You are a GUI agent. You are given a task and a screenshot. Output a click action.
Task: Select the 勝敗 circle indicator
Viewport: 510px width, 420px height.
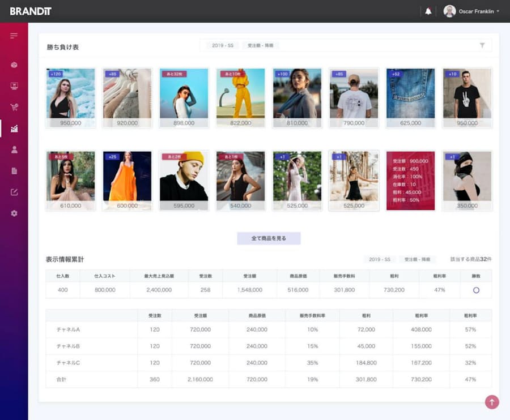click(x=476, y=290)
